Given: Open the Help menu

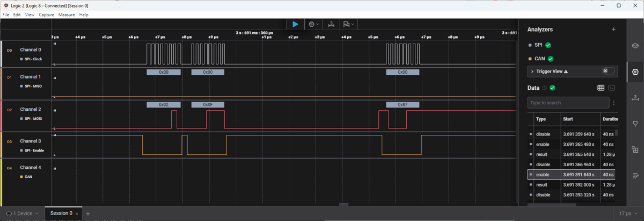Looking at the screenshot, I should [x=84, y=15].
